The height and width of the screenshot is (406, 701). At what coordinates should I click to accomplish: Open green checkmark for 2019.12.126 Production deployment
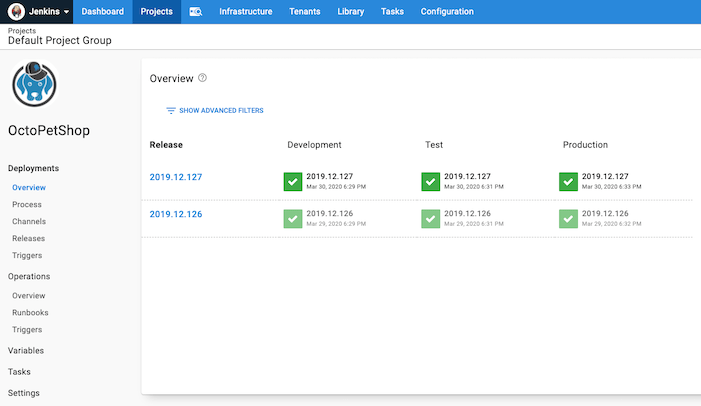click(568, 219)
